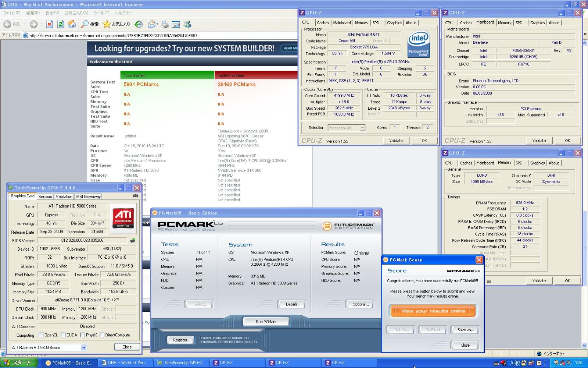Refresh the ORB page in IE
Image resolution: width=588 pixels, height=368 pixels.
[x=61, y=24]
